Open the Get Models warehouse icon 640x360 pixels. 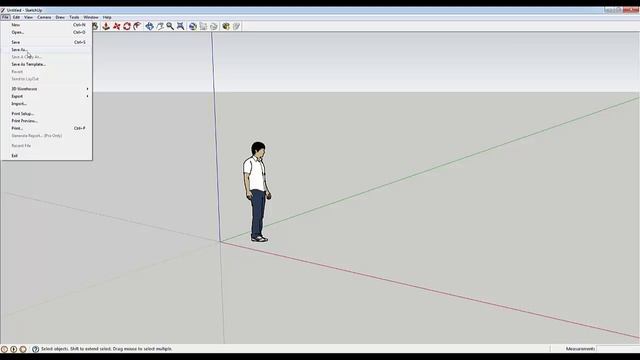coord(226,27)
